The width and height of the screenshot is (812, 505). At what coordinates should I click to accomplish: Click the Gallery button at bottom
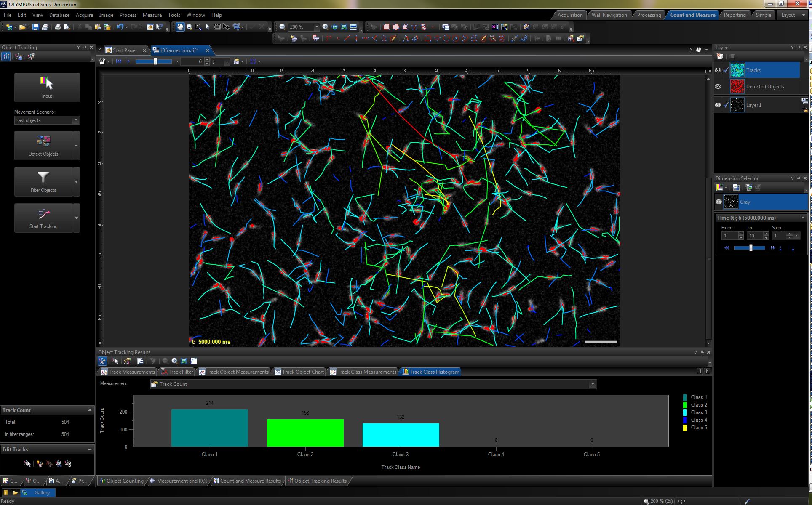point(38,493)
